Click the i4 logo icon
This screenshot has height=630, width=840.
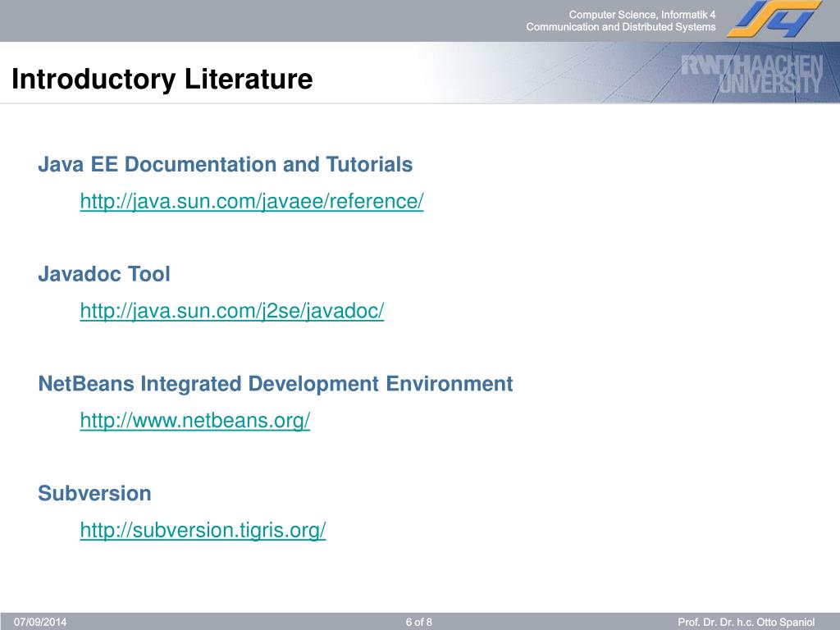pos(774,20)
